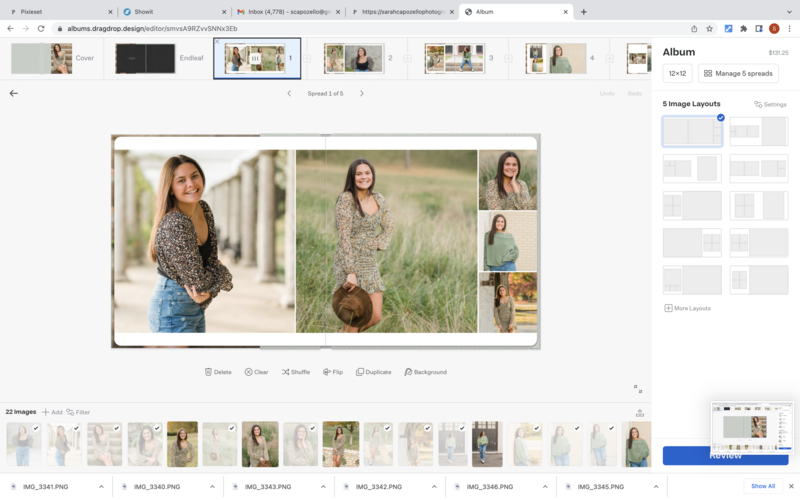The height and width of the screenshot is (500, 800).
Task: Add images with the plus Add button
Action: coord(51,412)
